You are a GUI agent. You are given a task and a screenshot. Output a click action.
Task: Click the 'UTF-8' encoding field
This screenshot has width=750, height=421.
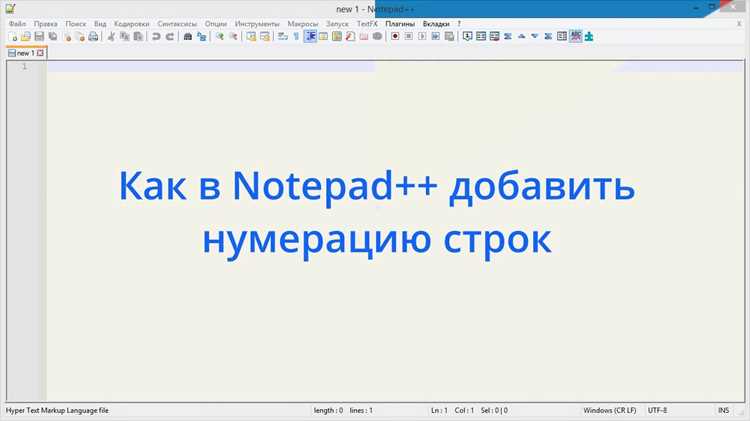[x=657, y=410]
